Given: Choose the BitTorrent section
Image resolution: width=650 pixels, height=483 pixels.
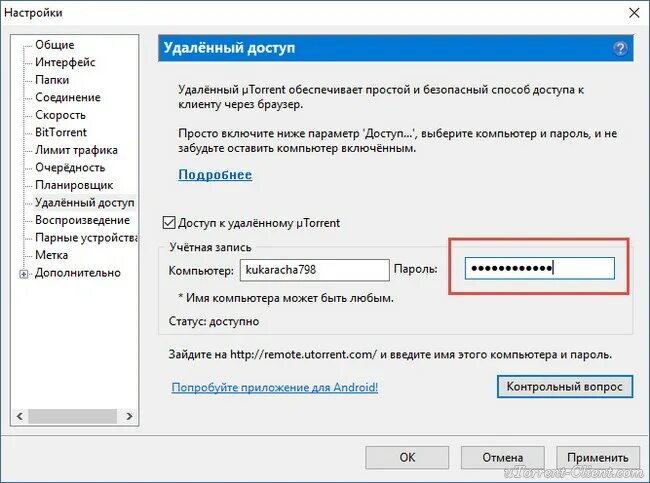Looking at the screenshot, I should [x=61, y=132].
